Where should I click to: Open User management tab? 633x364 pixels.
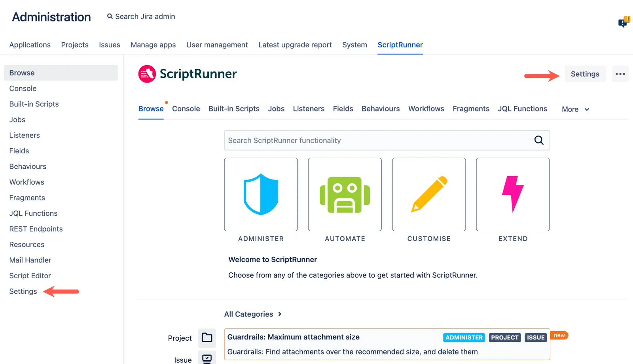(x=217, y=45)
